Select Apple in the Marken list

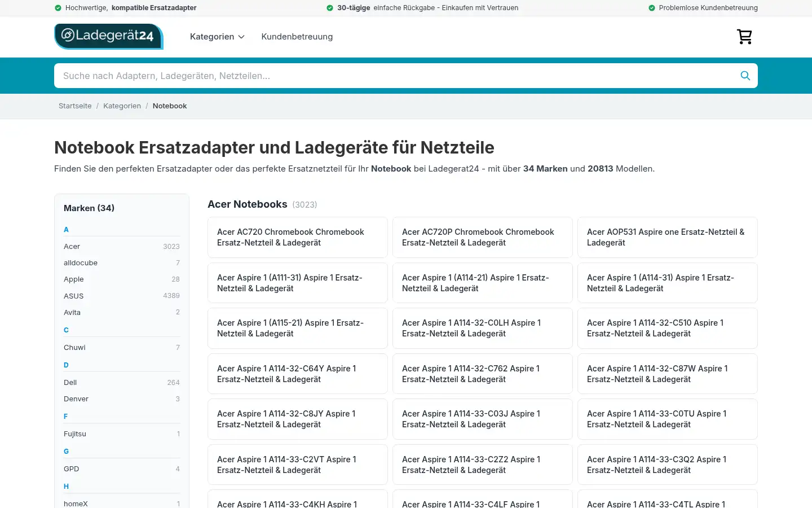[x=122, y=279]
